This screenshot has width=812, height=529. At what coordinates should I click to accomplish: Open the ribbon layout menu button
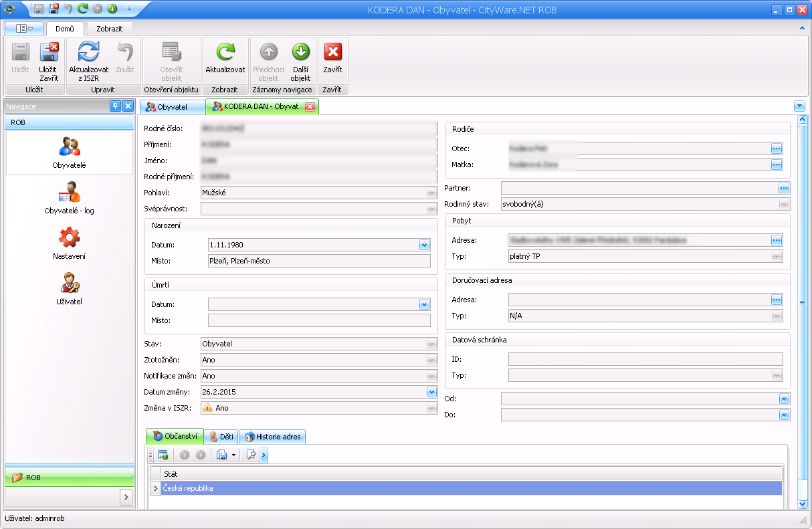click(x=24, y=29)
